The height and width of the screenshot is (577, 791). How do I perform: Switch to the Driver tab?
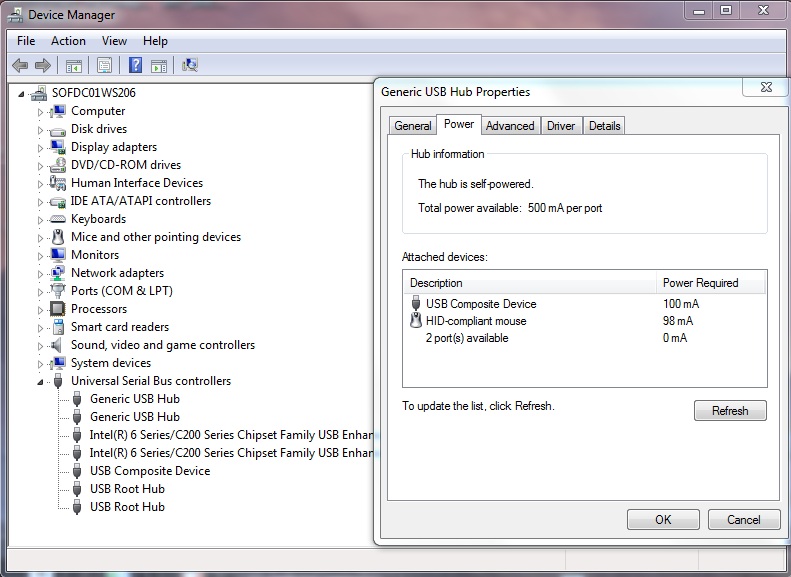561,126
